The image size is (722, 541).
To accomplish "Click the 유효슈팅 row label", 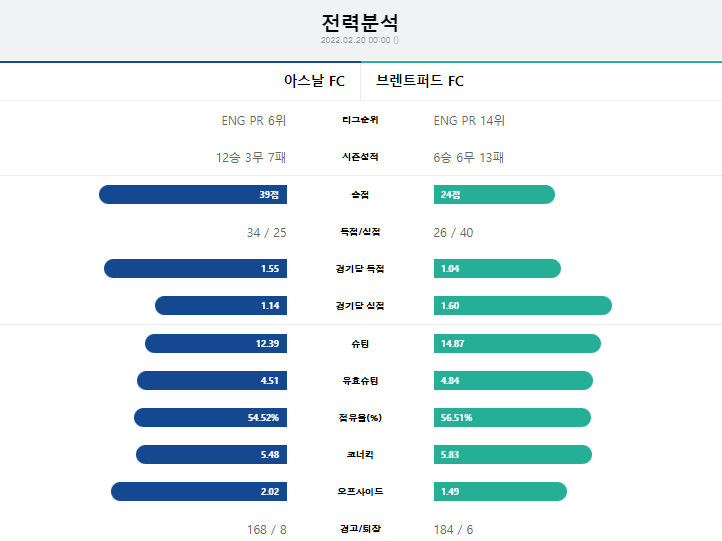I will tap(360, 381).
